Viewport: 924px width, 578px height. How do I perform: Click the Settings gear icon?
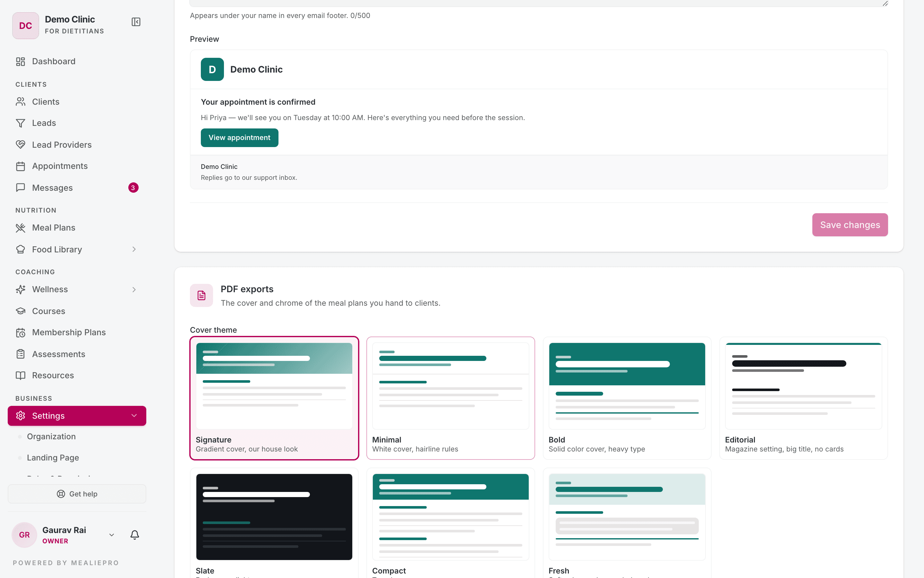pyautogui.click(x=21, y=416)
